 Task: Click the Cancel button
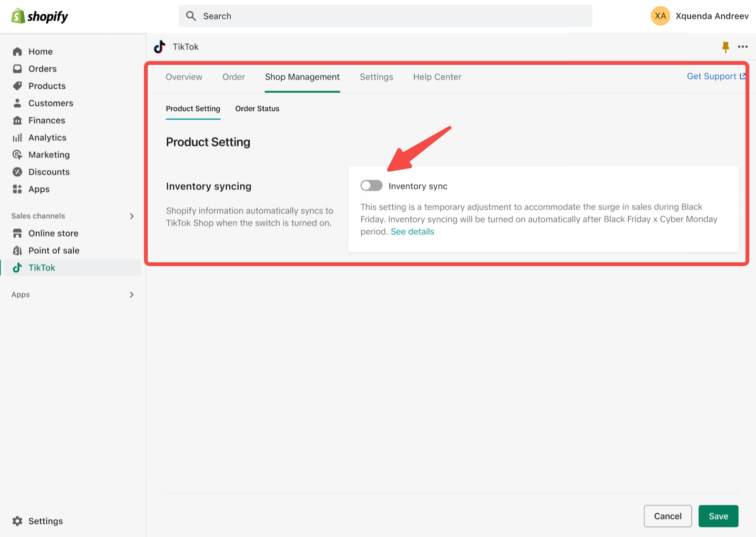click(667, 516)
